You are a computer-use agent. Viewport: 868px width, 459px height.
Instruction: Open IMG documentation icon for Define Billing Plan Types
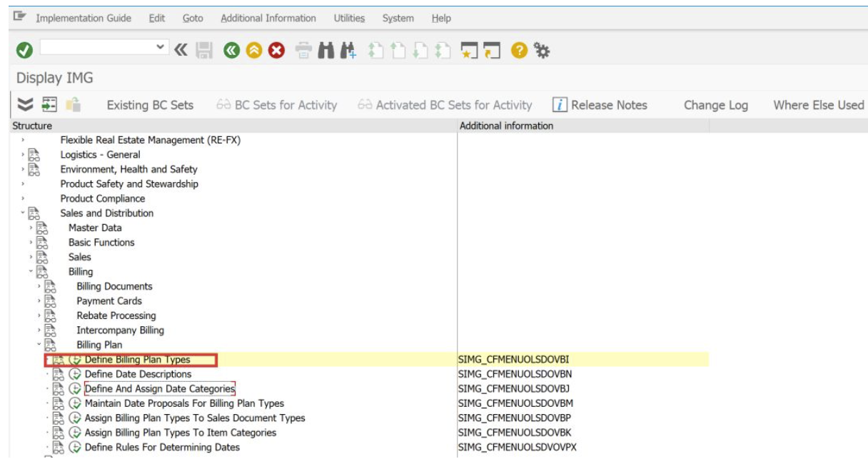pyautogui.click(x=58, y=360)
